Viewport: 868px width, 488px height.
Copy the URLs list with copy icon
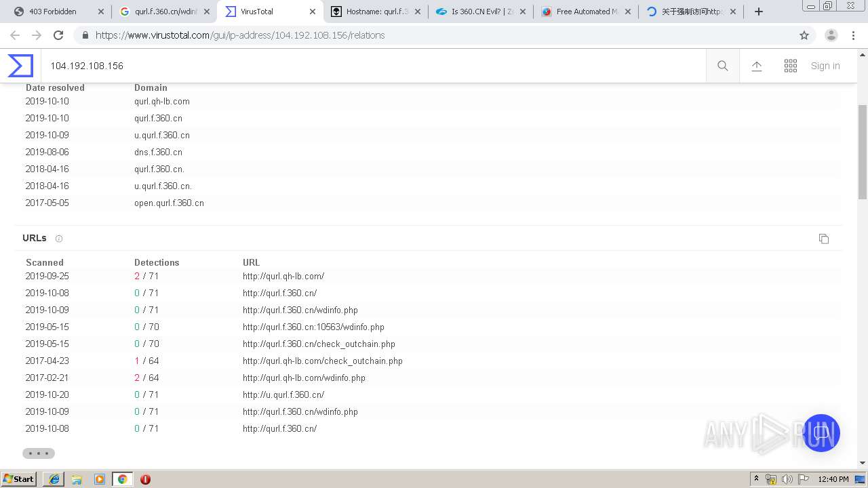[x=824, y=239]
